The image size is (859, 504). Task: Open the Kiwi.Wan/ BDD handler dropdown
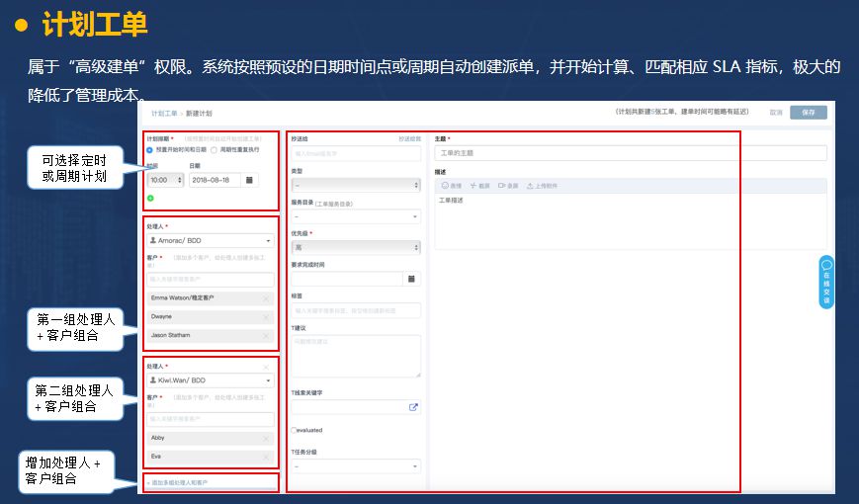tap(211, 380)
